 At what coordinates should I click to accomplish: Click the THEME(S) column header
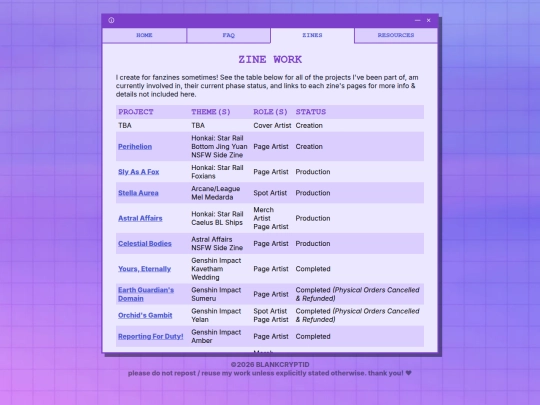[211, 112]
